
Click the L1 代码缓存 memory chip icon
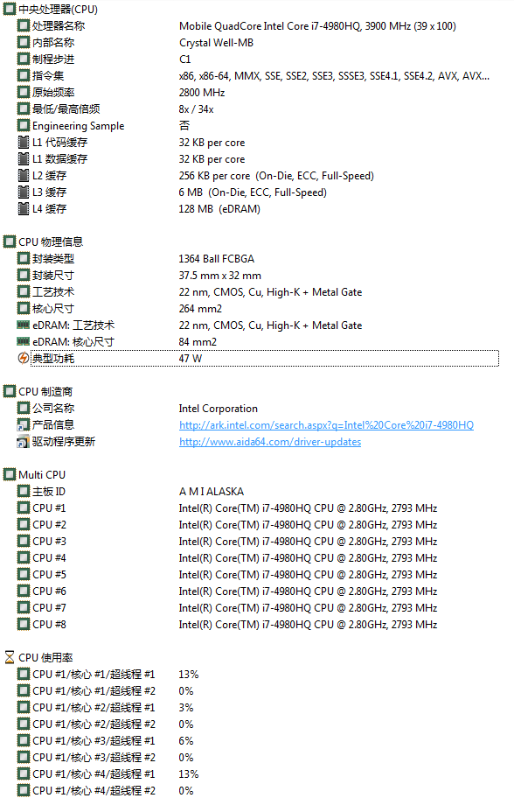pyautogui.click(x=24, y=143)
